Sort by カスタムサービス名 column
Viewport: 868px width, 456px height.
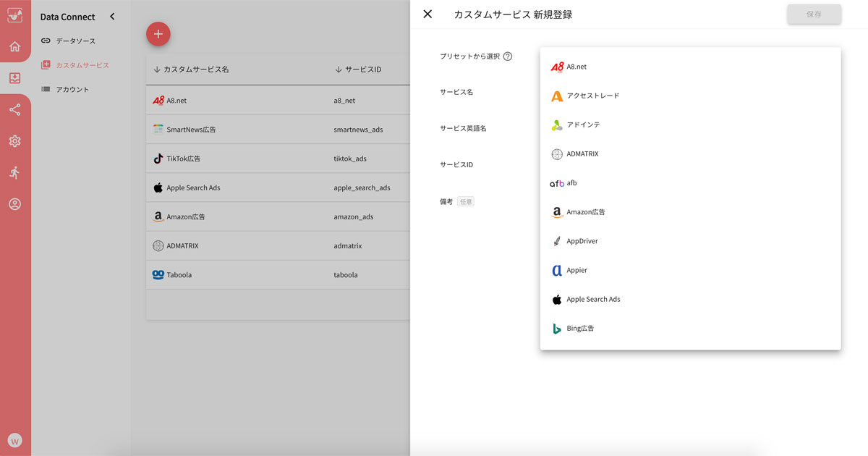191,69
